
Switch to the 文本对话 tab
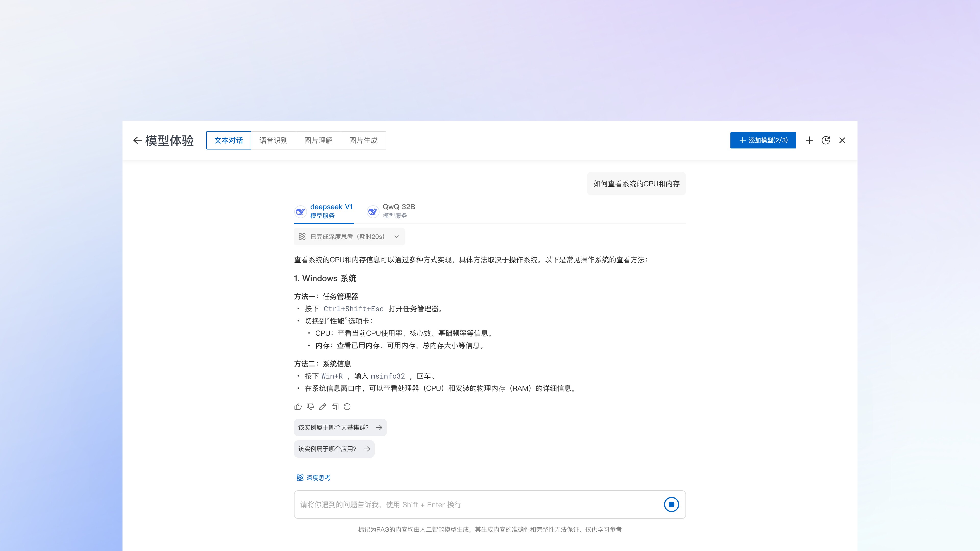pyautogui.click(x=229, y=140)
